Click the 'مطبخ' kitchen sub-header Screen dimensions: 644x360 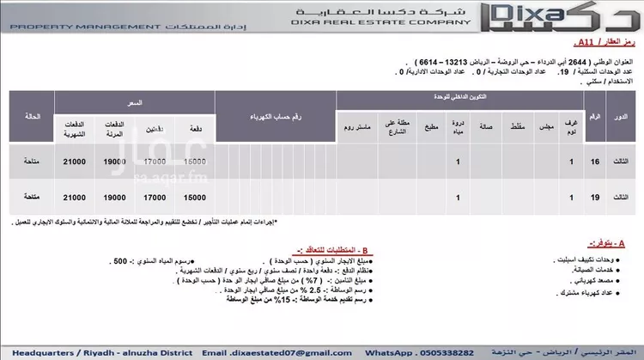(x=431, y=127)
